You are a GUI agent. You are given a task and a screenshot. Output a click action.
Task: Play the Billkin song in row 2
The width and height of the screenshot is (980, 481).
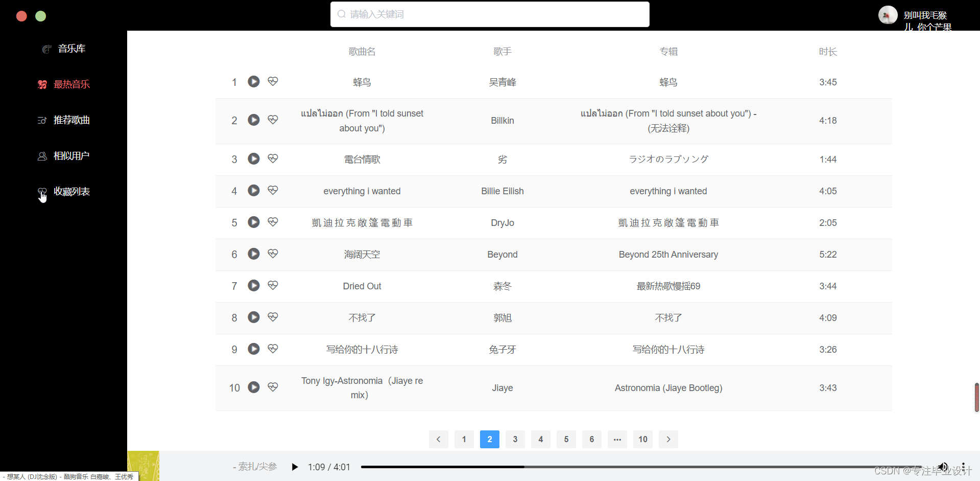pyautogui.click(x=254, y=120)
